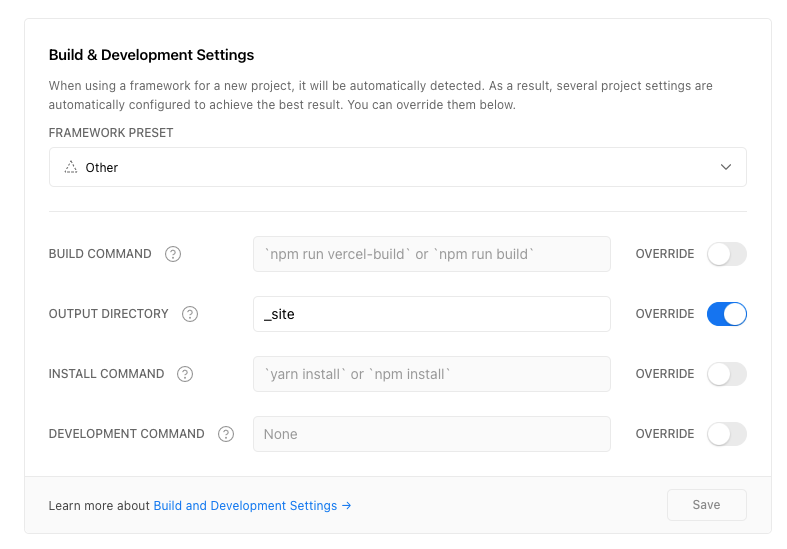Image resolution: width=787 pixels, height=549 pixels.
Task: Click the dotted triangle icon next to Other
Action: 71,168
